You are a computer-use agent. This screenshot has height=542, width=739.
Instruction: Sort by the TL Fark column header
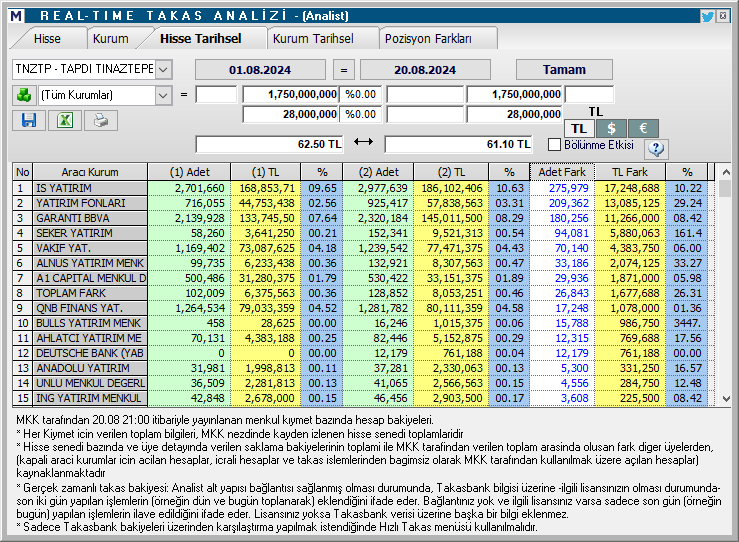(x=630, y=172)
